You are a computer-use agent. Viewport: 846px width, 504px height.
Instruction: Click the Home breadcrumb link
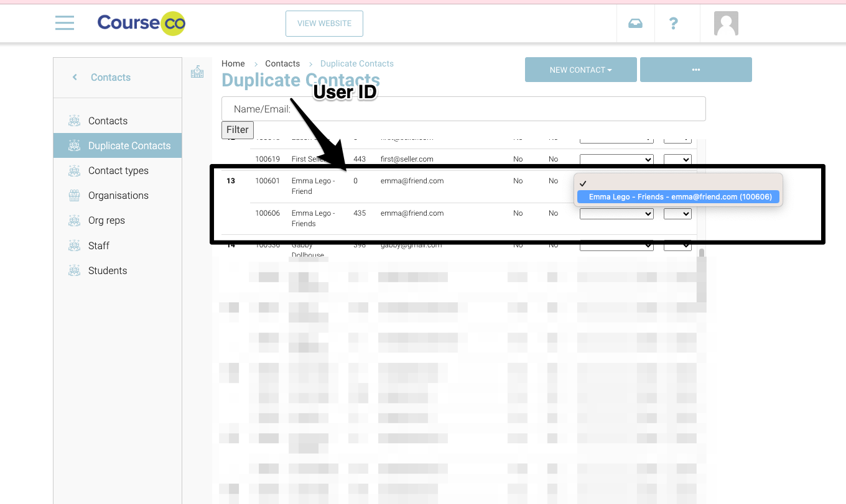pos(233,63)
